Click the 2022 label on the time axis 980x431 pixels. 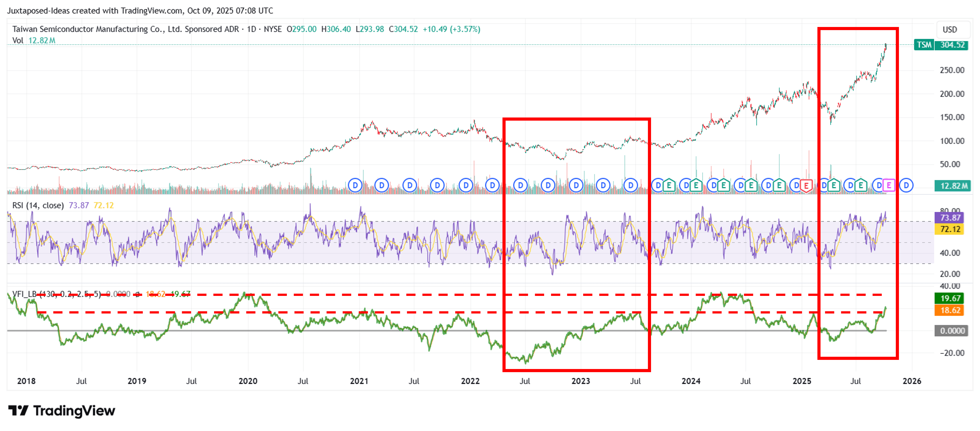click(470, 381)
